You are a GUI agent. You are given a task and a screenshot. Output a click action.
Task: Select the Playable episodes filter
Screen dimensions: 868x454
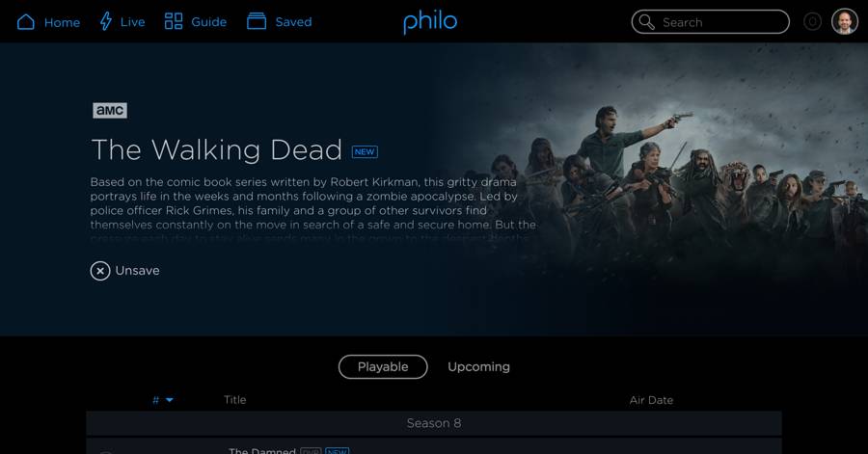coord(383,366)
